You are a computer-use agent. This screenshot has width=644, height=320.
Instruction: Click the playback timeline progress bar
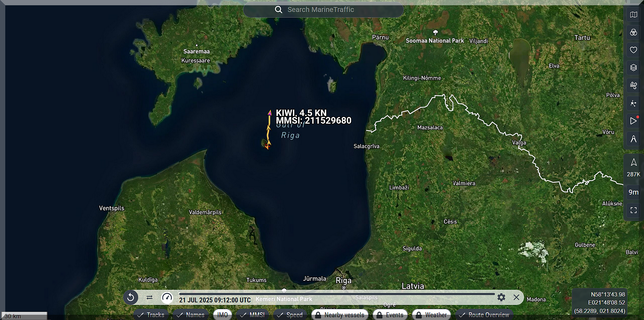pyautogui.click(x=337, y=294)
